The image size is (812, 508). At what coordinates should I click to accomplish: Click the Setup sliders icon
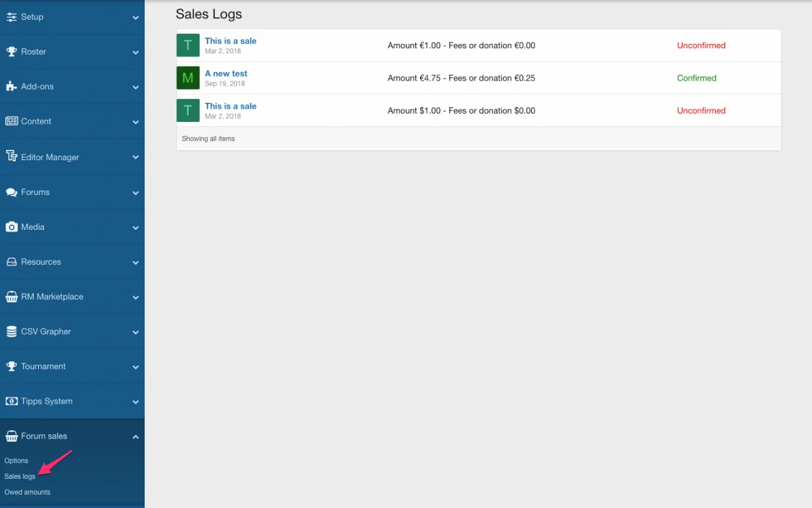11,17
